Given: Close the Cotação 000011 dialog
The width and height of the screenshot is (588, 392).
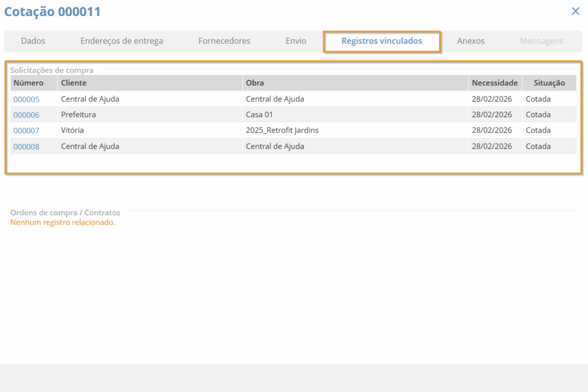Looking at the screenshot, I should (575, 11).
